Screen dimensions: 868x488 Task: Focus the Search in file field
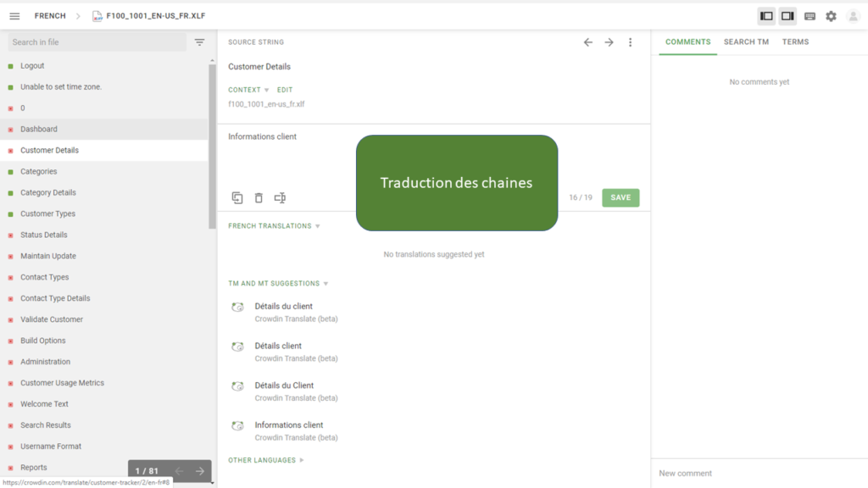tap(97, 42)
